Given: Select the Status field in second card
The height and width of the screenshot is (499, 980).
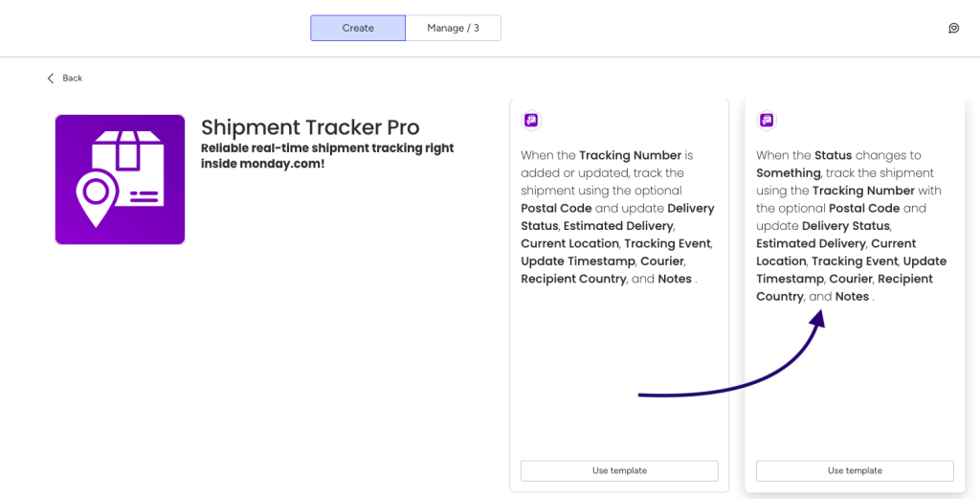Looking at the screenshot, I should (x=834, y=155).
